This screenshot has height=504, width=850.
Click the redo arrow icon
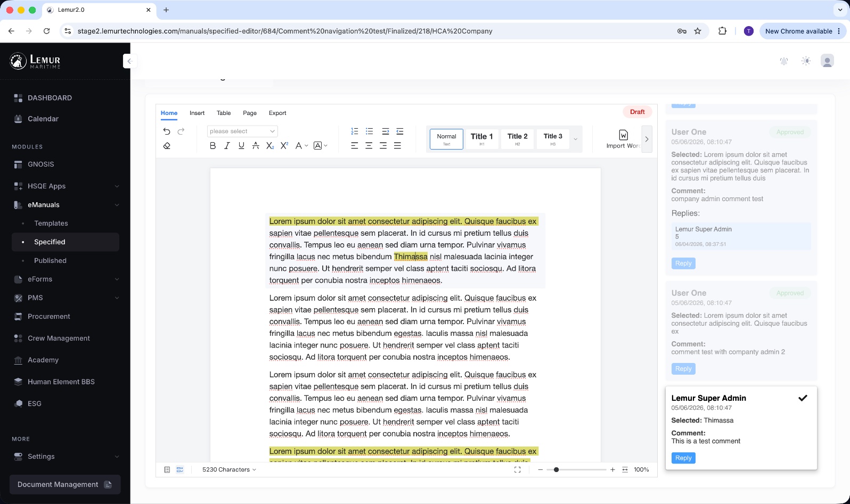pyautogui.click(x=181, y=131)
